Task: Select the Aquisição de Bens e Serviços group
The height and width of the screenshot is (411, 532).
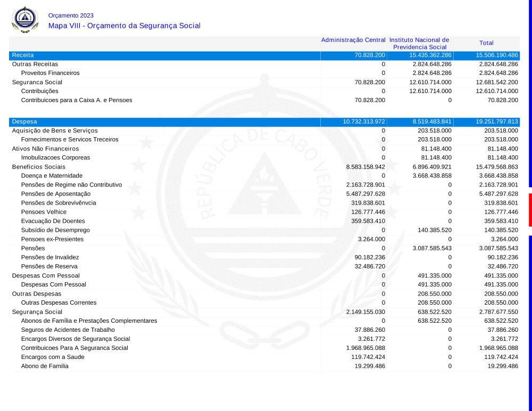Action: [55, 131]
